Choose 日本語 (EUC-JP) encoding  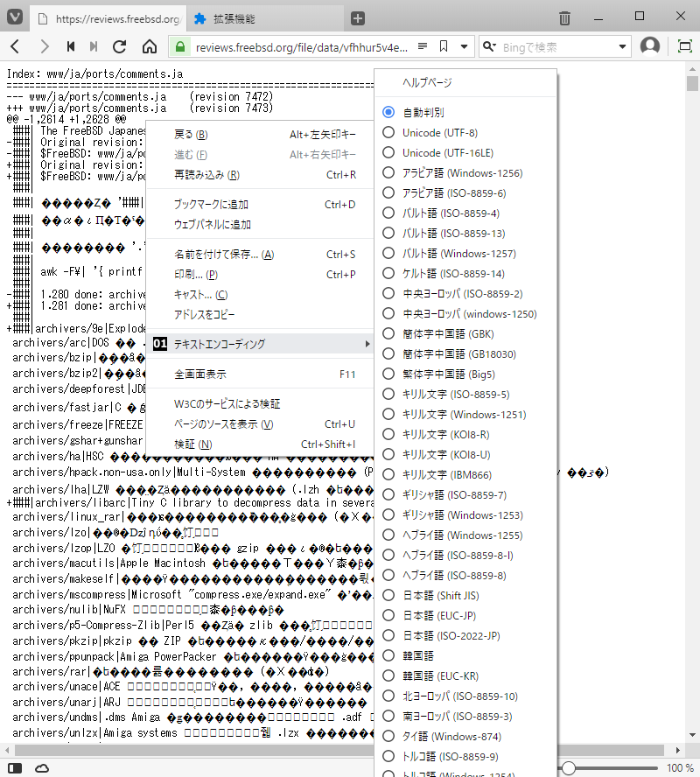pos(465,615)
